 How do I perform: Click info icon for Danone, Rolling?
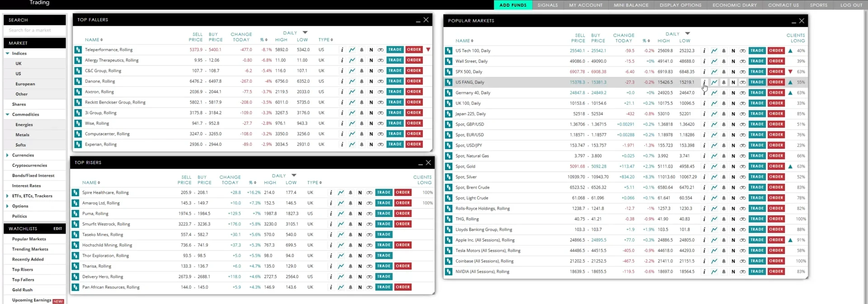click(342, 81)
